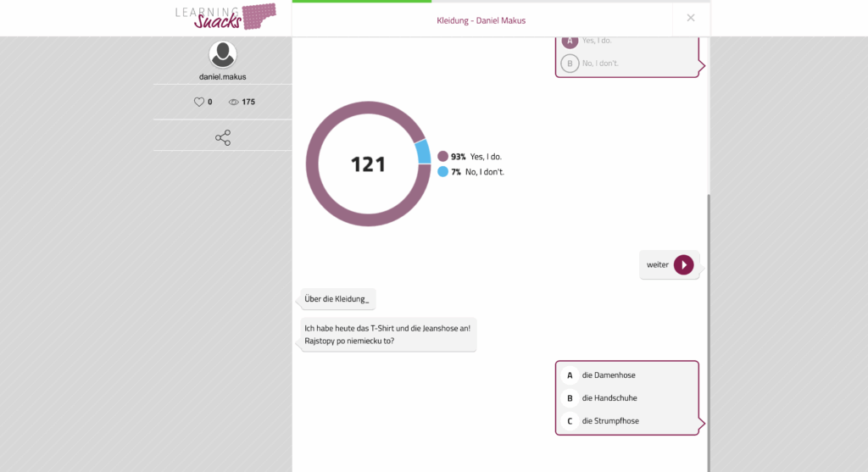Click the title 'Kleidung - Daniel Makus'

point(481,20)
